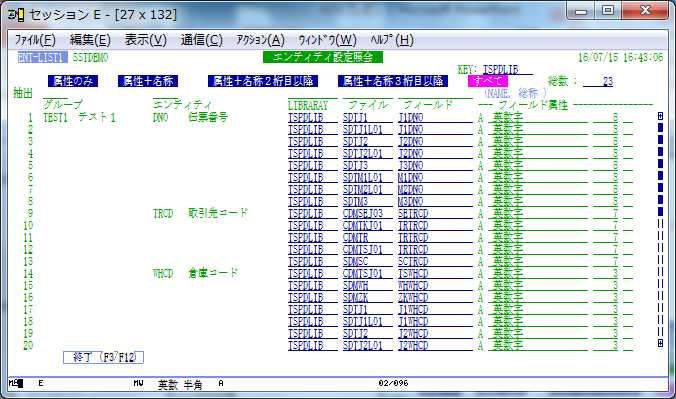Click the field name M3DNO
The width and height of the screenshot is (676, 399).
pos(435,201)
